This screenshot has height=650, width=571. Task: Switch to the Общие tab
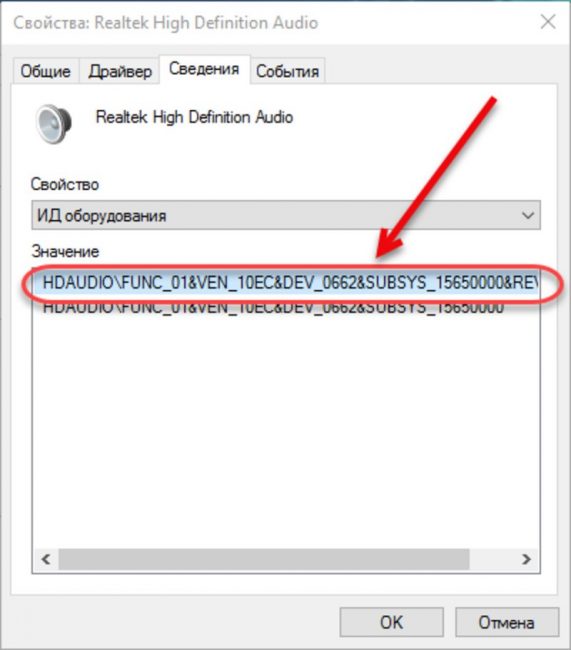(x=46, y=71)
